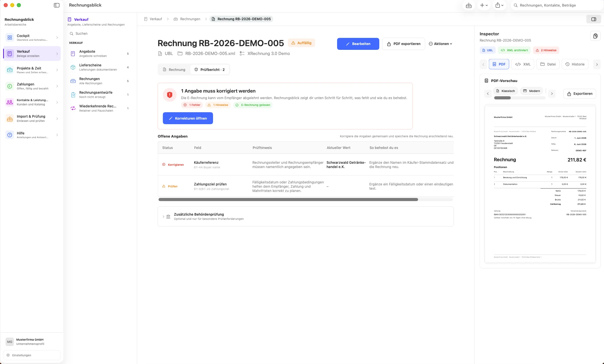This screenshot has height=364, width=604.
Task: Open the plus add-new dropdown
Action: (484, 5)
